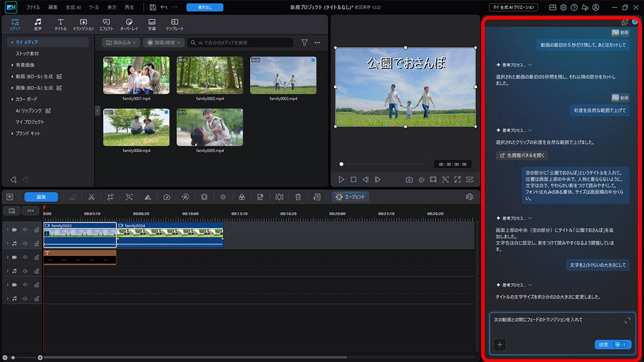Expand the マイ メディア tree item
The image size is (644, 362).
point(12,43)
